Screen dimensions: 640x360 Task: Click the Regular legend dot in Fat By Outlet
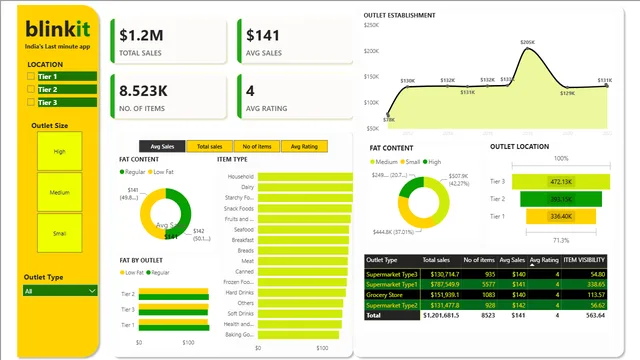tap(149, 272)
